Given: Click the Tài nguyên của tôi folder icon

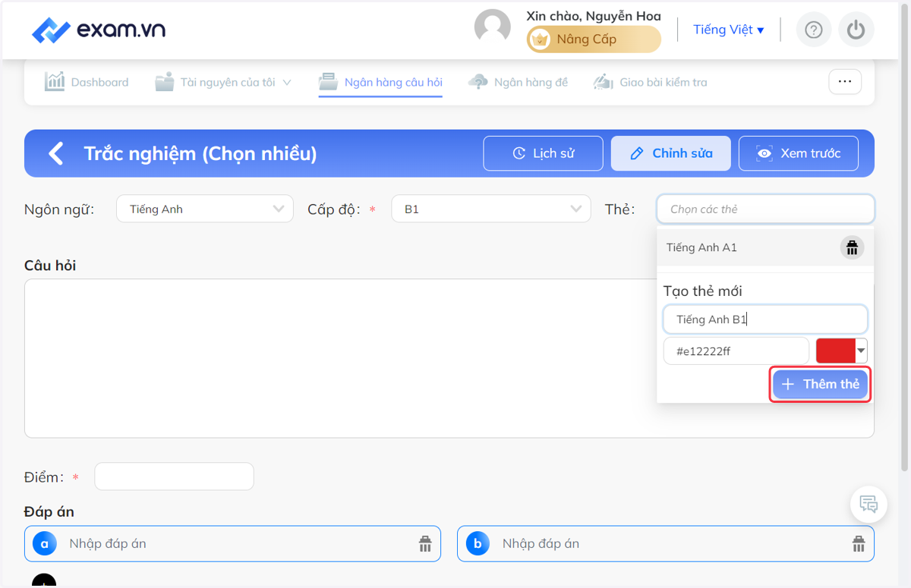Looking at the screenshot, I should click(165, 81).
